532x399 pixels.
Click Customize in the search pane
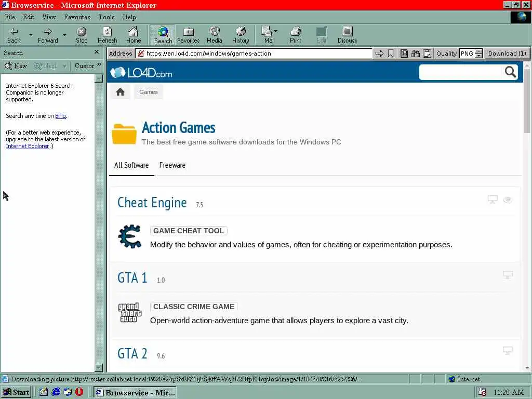[84, 66]
